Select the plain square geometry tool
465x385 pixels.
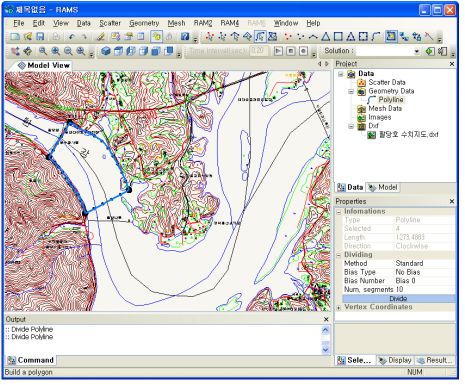338,37
